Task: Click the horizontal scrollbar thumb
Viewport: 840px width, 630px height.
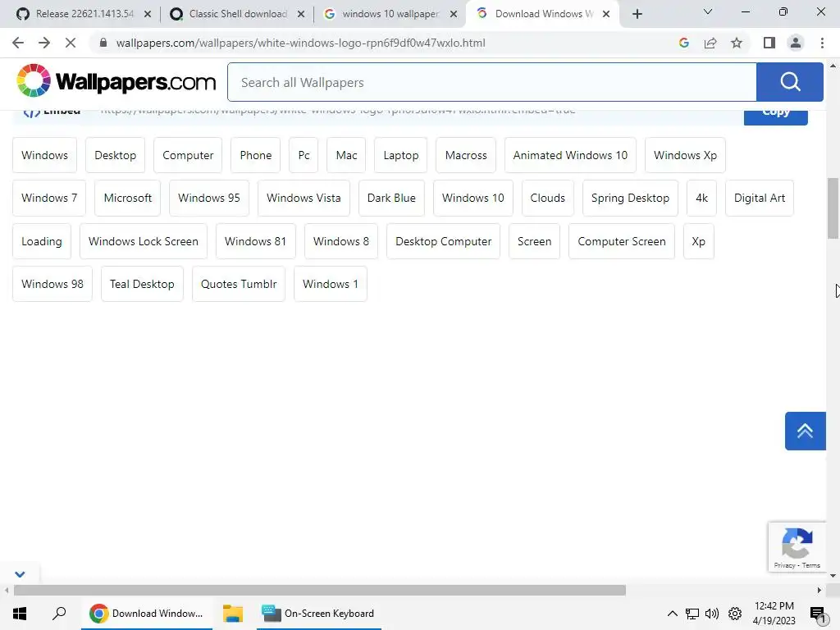Action: pos(320,591)
